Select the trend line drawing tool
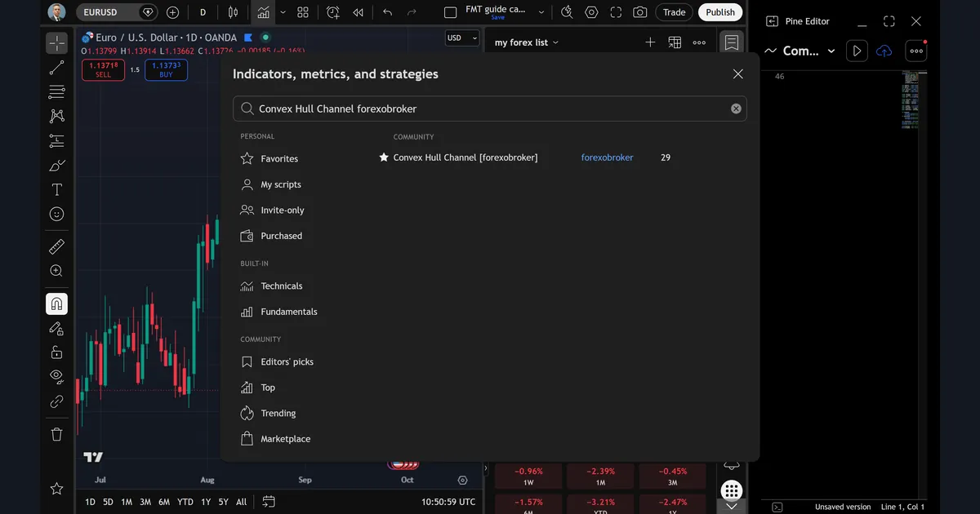 pyautogui.click(x=56, y=68)
